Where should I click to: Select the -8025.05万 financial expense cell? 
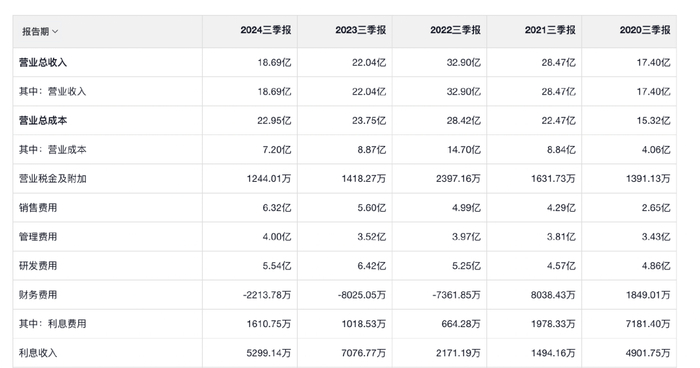click(x=362, y=295)
